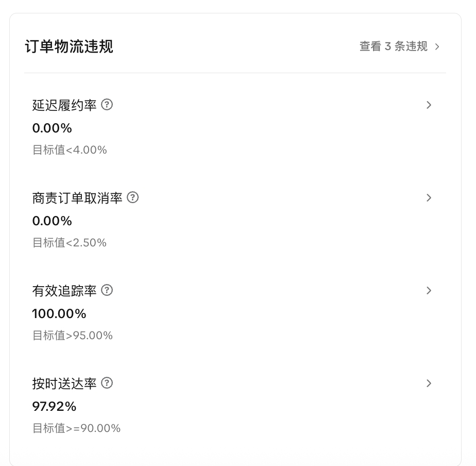Click help icon beside 商责订单取消率
This screenshot has width=476, height=466.
[x=132, y=197]
